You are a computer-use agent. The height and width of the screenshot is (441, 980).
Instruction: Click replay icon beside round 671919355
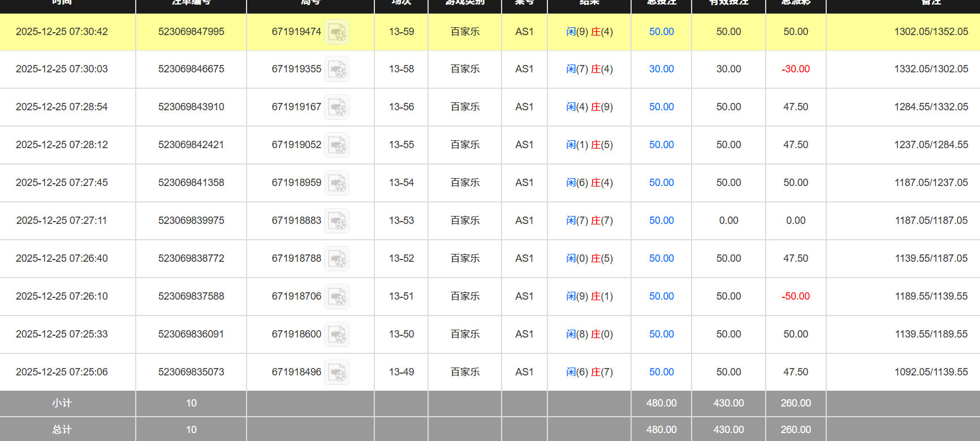click(x=337, y=70)
